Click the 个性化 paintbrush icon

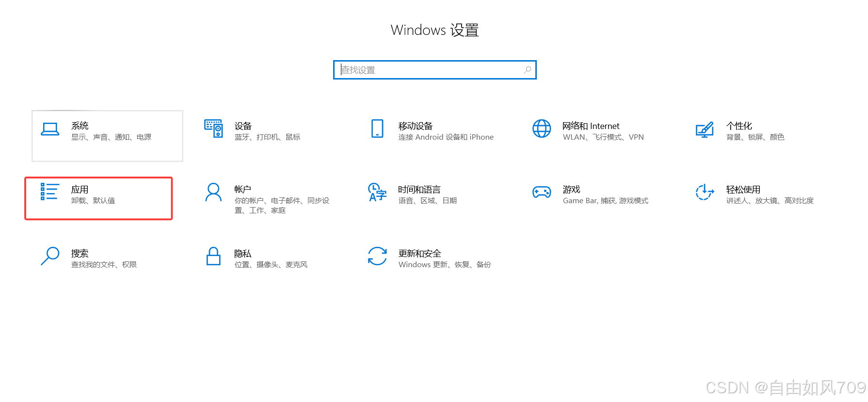(705, 129)
